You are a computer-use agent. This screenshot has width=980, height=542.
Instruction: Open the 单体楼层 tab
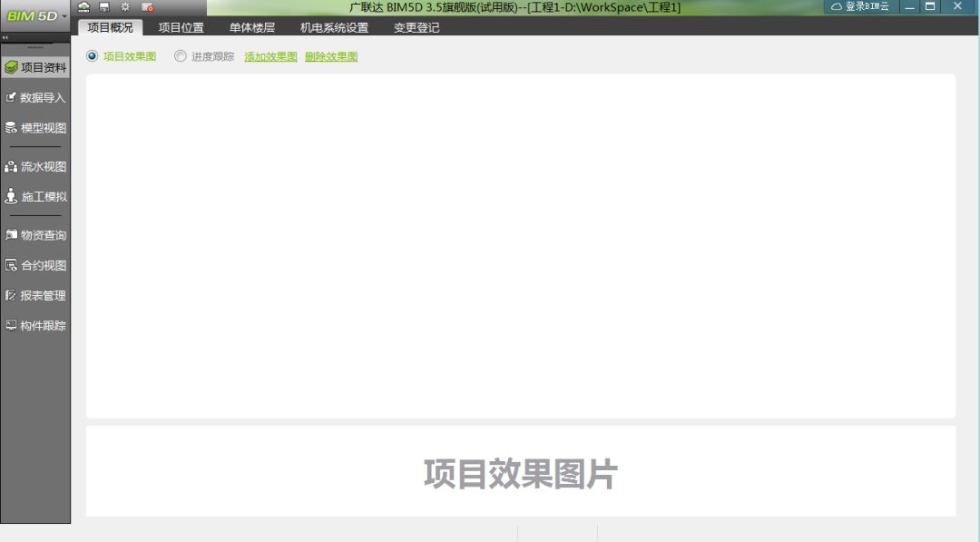click(251, 27)
